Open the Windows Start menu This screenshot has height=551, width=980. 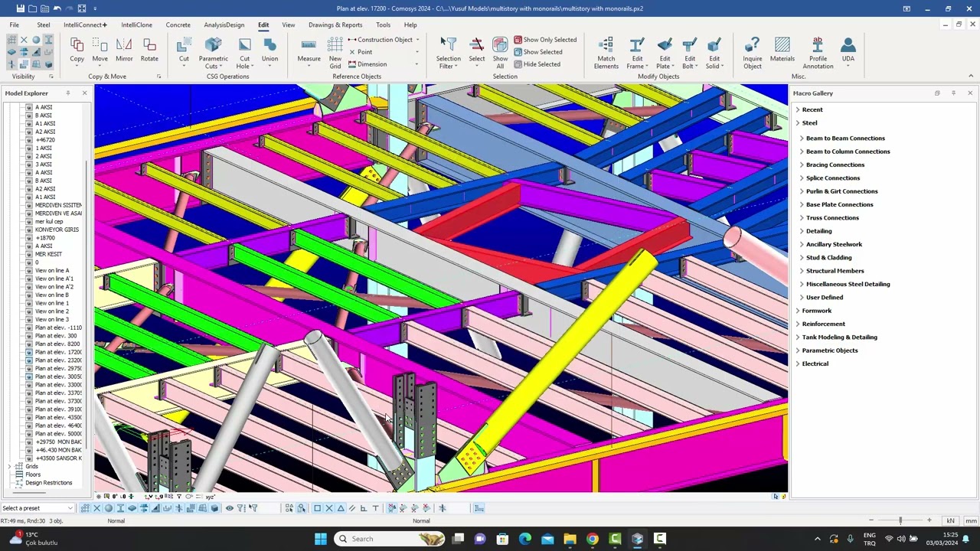pos(320,539)
